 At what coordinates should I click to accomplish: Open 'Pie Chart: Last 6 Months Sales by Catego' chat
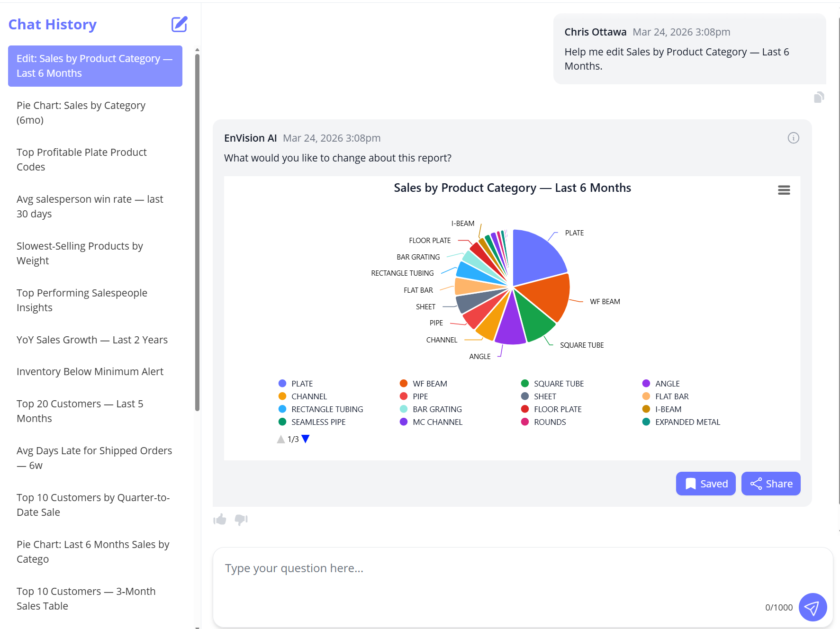95,552
